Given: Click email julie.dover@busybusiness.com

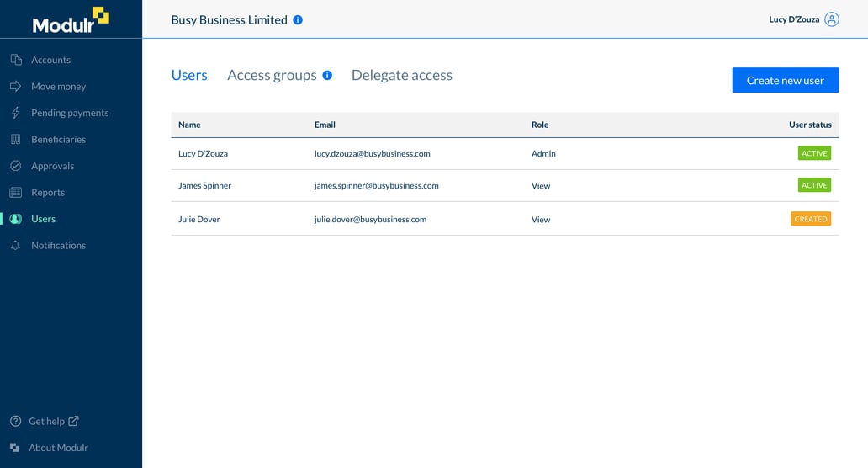Looking at the screenshot, I should pyautogui.click(x=370, y=220).
